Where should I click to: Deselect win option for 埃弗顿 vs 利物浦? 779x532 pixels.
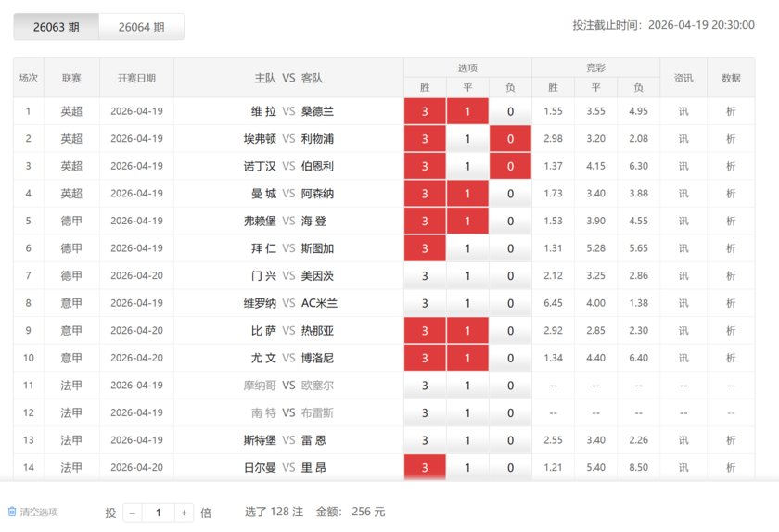pos(425,139)
